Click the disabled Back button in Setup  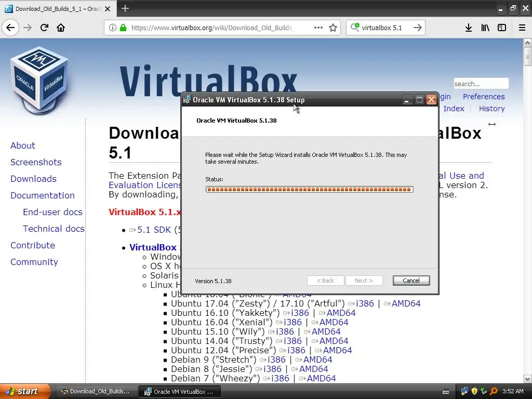click(325, 281)
